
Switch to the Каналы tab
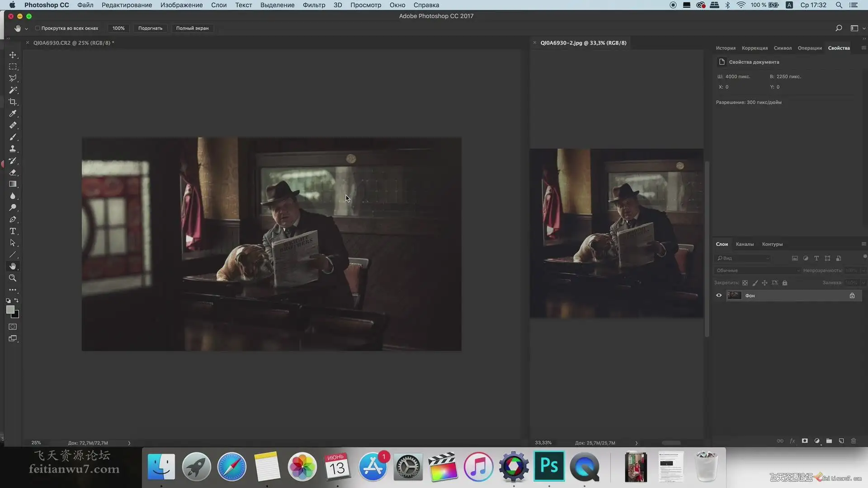tap(745, 244)
